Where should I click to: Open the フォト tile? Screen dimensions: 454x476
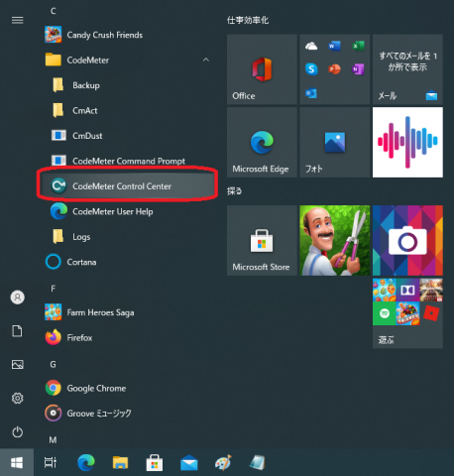point(335,142)
